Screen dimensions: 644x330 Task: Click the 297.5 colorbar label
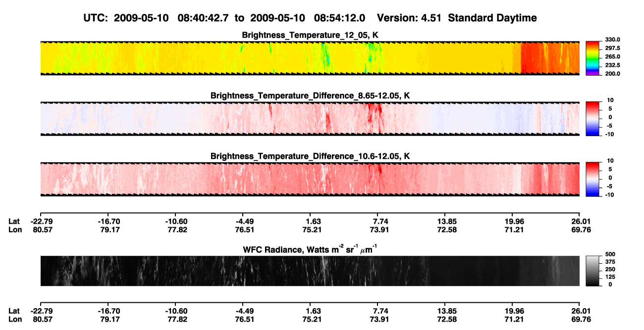coord(613,48)
